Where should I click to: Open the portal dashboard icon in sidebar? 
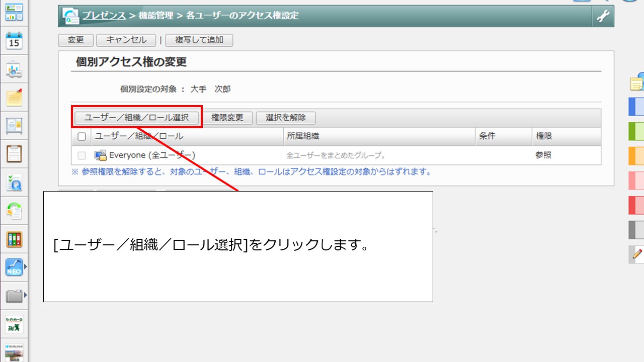point(14,12)
